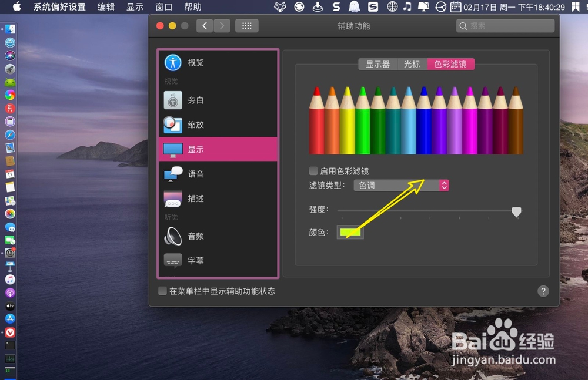Open the 语音 speech settings icon
Image resolution: width=588 pixels, height=380 pixels.
coord(173,174)
